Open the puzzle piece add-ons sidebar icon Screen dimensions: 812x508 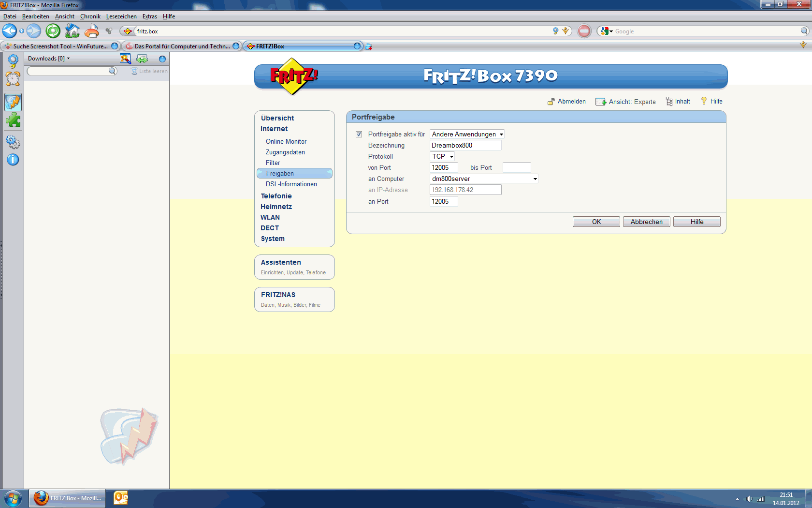click(x=13, y=120)
